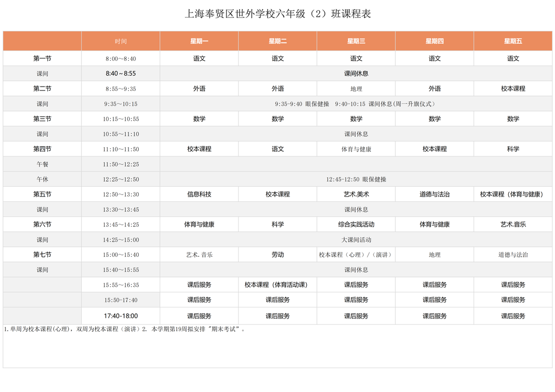
Task: Click the 艺术.美术 cell
Action: [356, 194]
